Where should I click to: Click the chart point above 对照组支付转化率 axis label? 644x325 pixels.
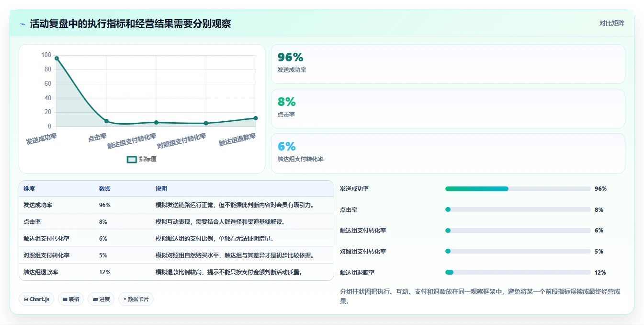(206, 123)
